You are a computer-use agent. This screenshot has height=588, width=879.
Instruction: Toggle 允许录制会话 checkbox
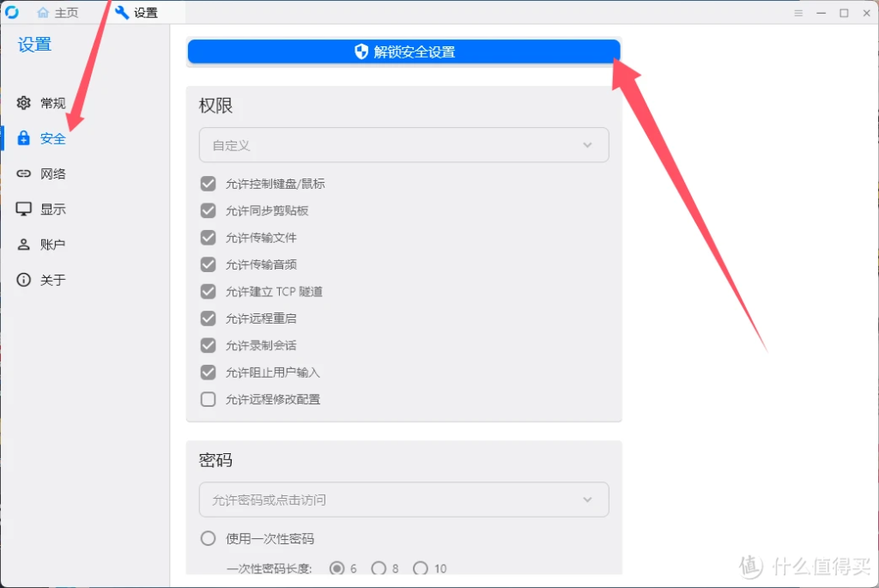[208, 345]
